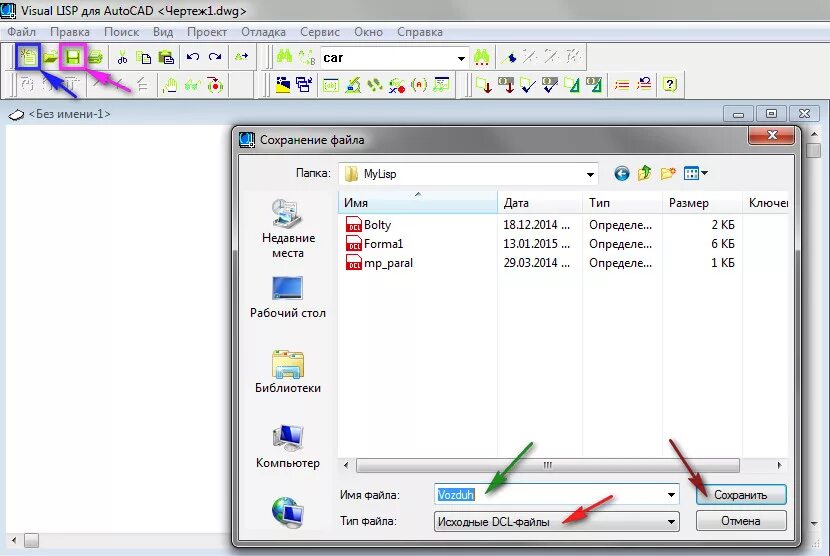Click the Toggle Breakpoint hand icon
Image resolution: width=830 pixels, height=556 pixels.
(170, 85)
